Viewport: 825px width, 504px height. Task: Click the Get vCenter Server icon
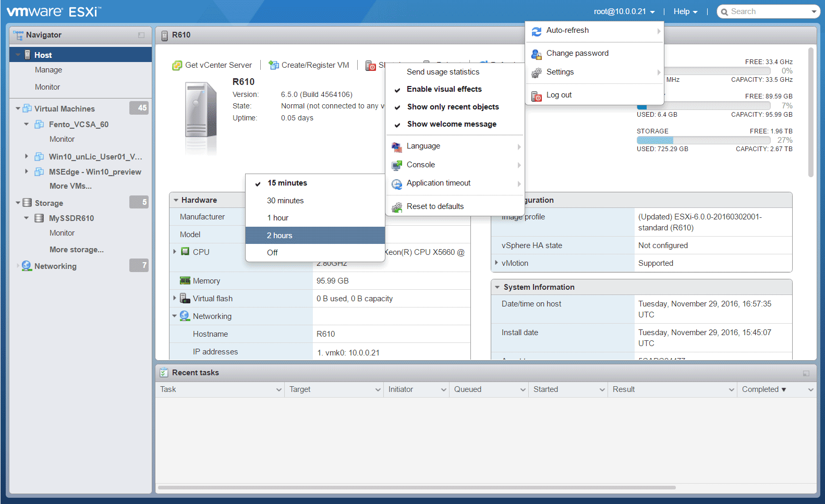pyautogui.click(x=177, y=65)
